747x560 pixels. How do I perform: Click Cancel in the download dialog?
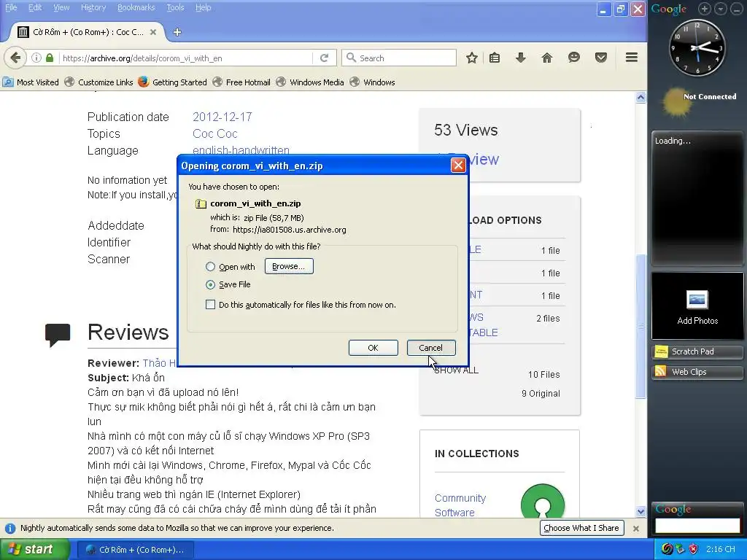click(x=431, y=348)
